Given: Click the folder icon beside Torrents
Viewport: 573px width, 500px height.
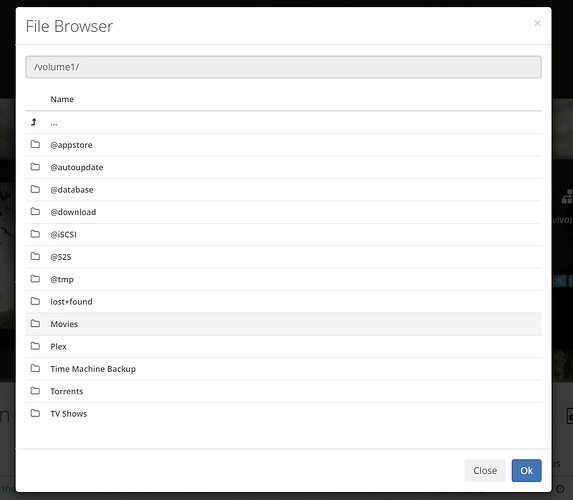Looking at the screenshot, I should point(35,391).
